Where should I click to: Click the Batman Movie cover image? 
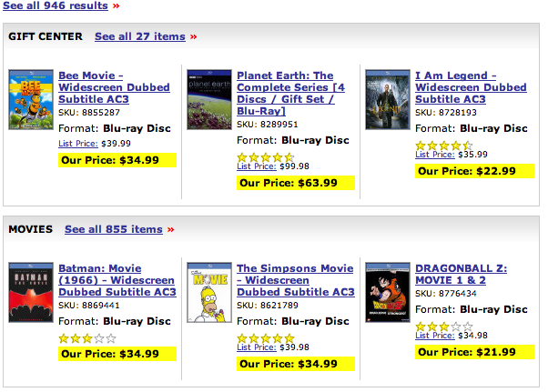30,292
